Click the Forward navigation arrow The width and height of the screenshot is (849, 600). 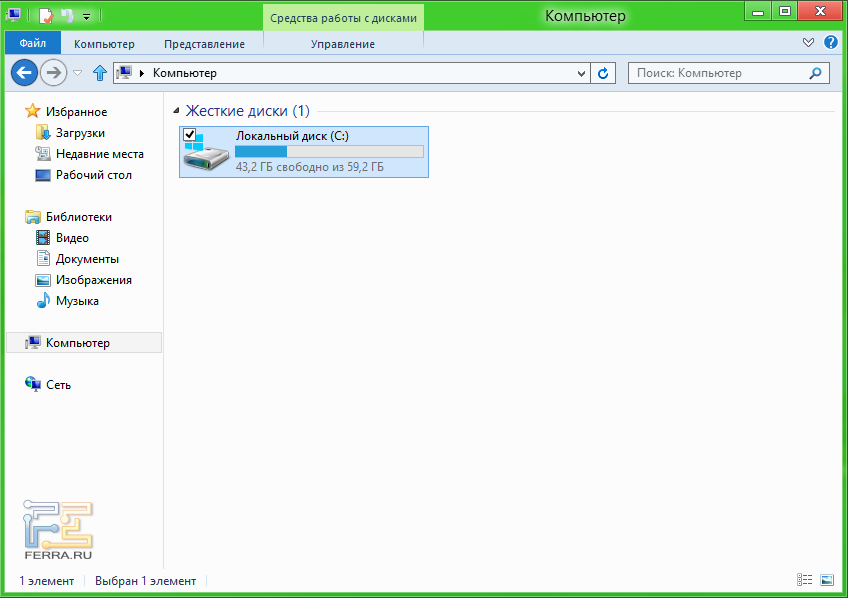(x=54, y=73)
